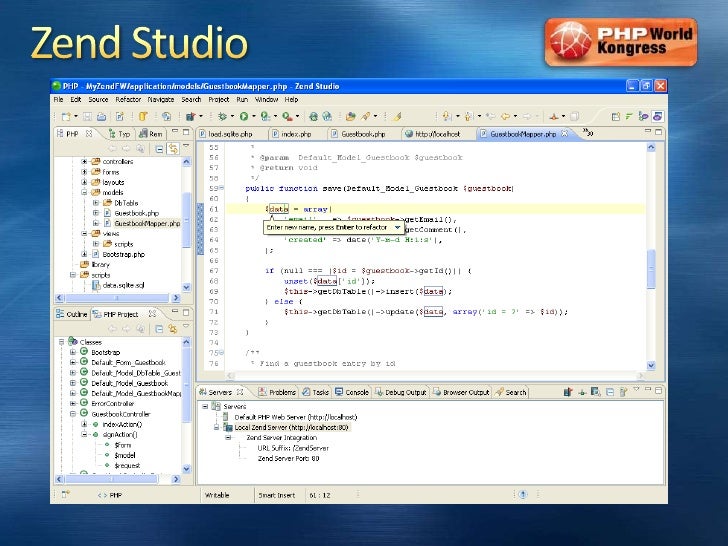Image resolution: width=728 pixels, height=546 pixels.
Task: Close the GuestbookMapper.php editor tab
Action: (x=565, y=134)
